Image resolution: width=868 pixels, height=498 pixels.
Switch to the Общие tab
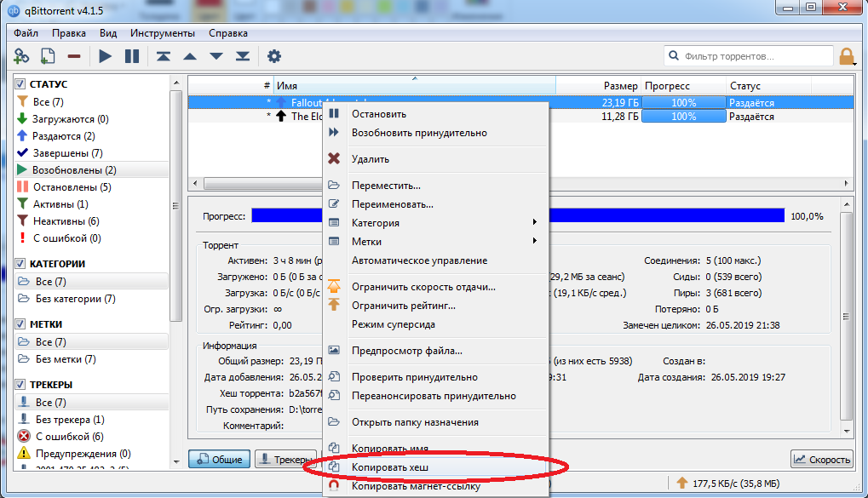[220, 460]
